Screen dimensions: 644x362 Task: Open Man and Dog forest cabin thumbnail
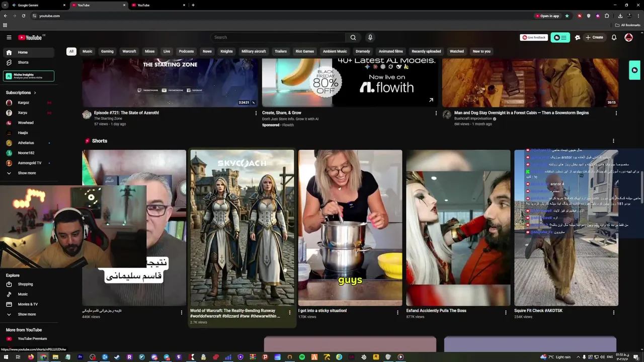pyautogui.click(x=530, y=82)
